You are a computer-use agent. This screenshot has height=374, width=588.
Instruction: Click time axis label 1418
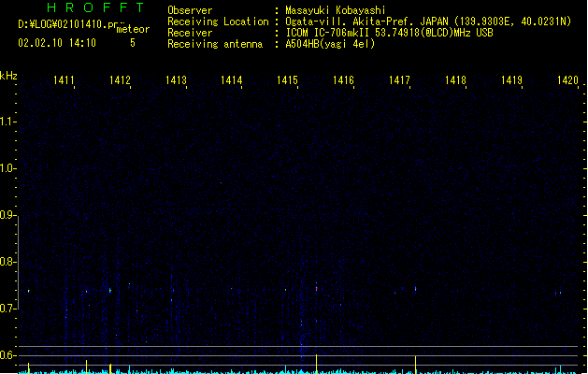(455, 80)
